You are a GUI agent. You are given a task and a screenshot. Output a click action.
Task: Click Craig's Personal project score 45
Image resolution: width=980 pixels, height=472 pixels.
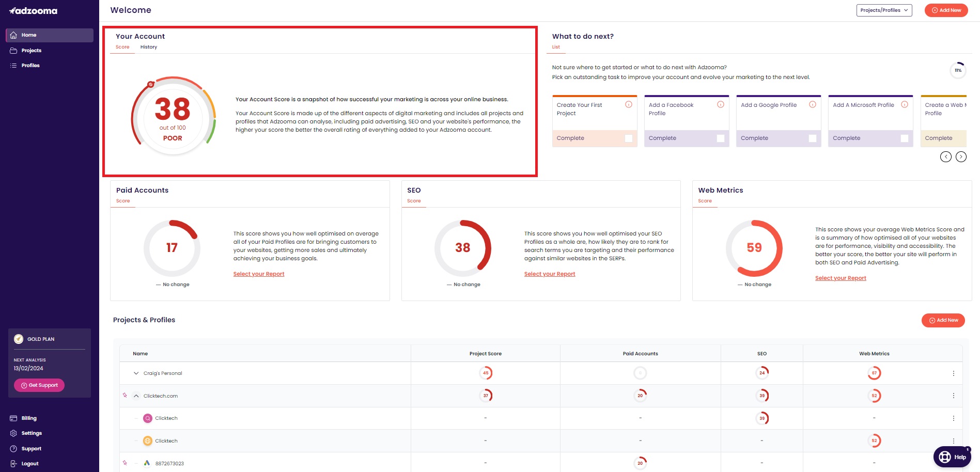pos(486,373)
